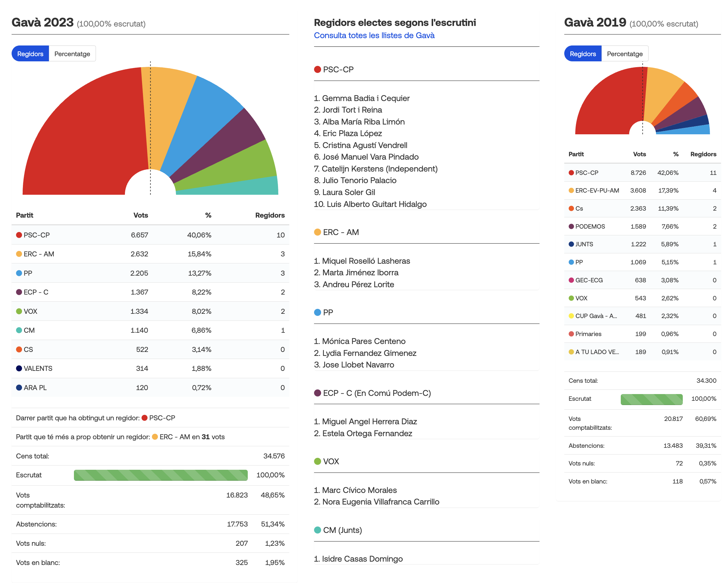Click the ERC-EV-PU-AM row in 2019 table
728x583 pixels.
pyautogui.click(x=642, y=190)
